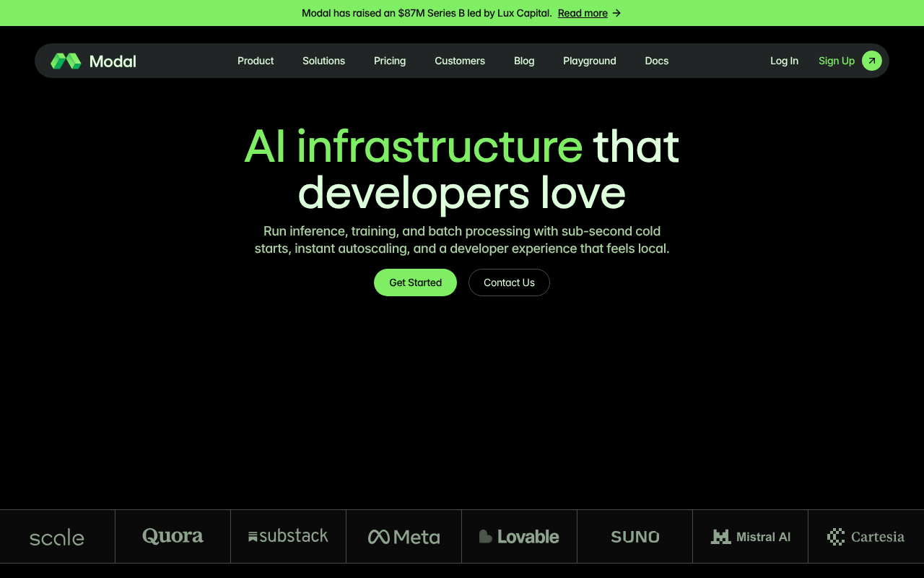The height and width of the screenshot is (578, 924).
Task: Select the Substack logo
Action: click(288, 536)
